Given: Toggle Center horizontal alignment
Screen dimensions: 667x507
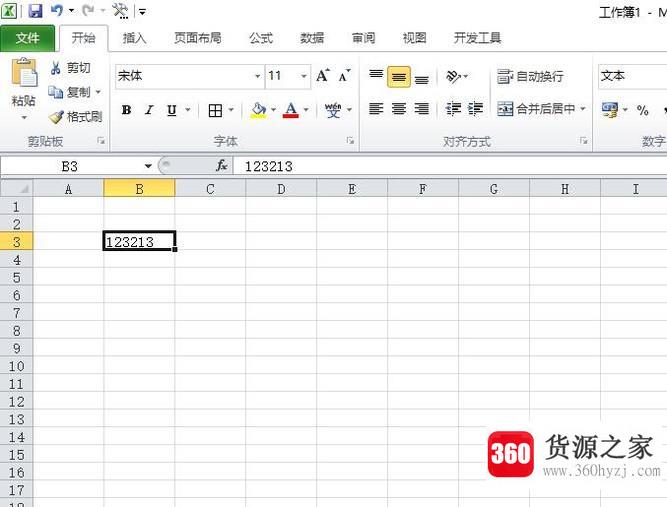Looking at the screenshot, I should (x=399, y=109).
